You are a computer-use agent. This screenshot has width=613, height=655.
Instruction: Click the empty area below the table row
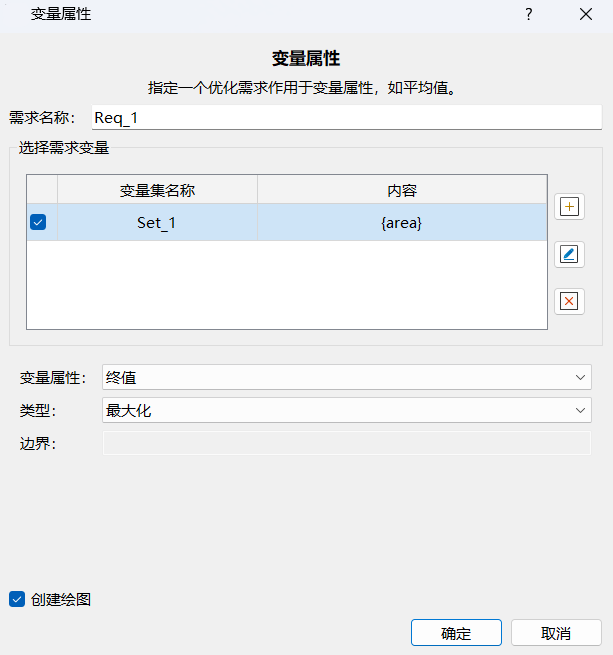(286, 285)
